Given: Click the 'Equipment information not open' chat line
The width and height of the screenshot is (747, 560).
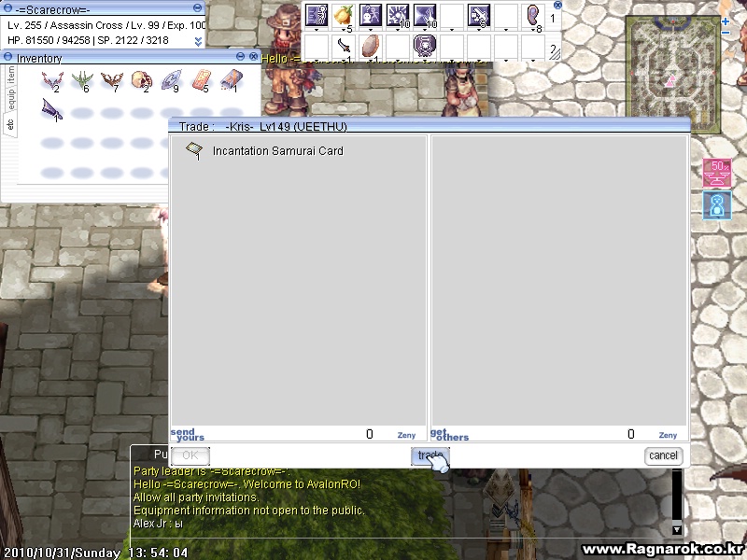Looking at the screenshot, I should coord(249,511).
